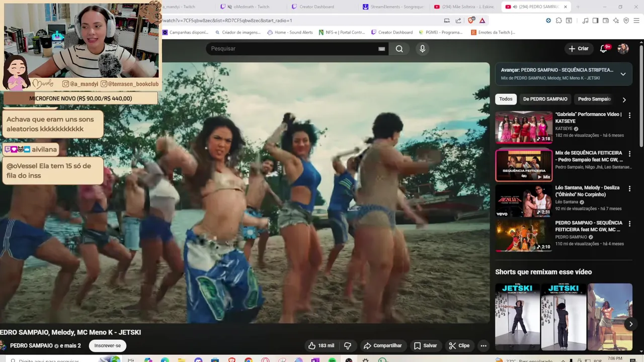The image size is (644, 362).
Task: Open the Mix de SEQUÊNCIA FEITICEIRA thumbnail
Action: (x=524, y=165)
